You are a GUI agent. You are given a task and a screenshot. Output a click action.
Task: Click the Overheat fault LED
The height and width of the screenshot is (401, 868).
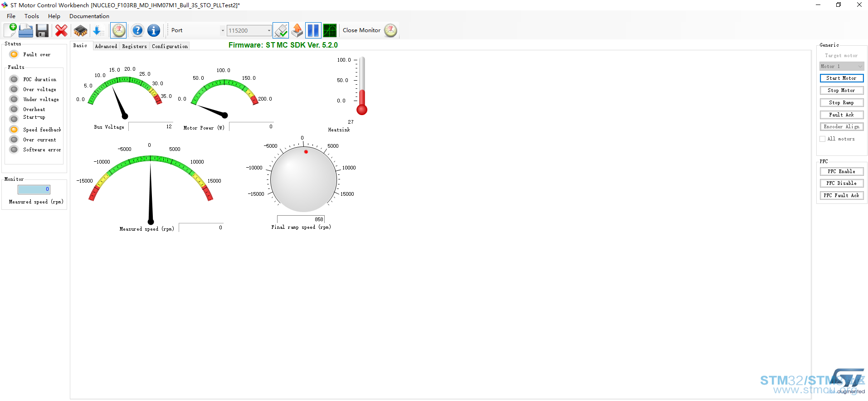pos(14,109)
